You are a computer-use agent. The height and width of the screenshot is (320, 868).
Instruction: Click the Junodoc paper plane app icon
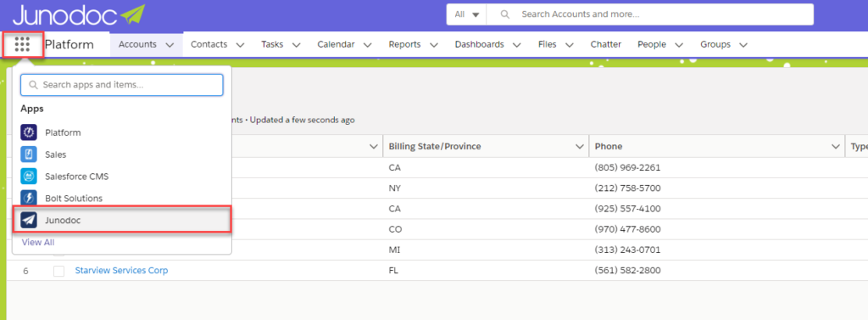pos(29,220)
